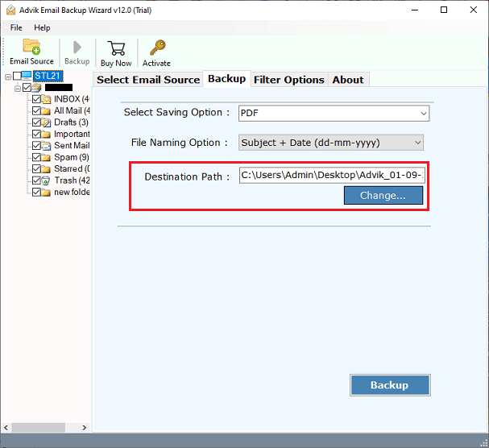Image resolution: width=489 pixels, height=448 pixels.
Task: Uncheck the Sent Mail checkbox
Action: [x=36, y=146]
